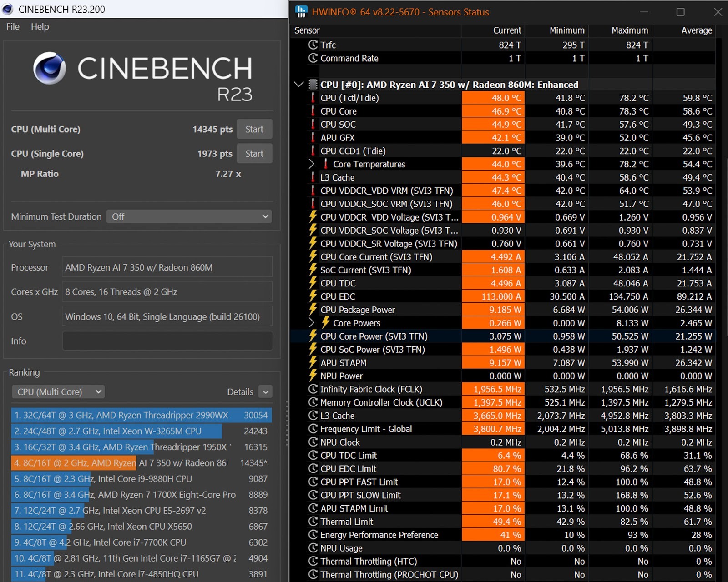Click the HWiNFO app icon in title bar

pos(301,12)
